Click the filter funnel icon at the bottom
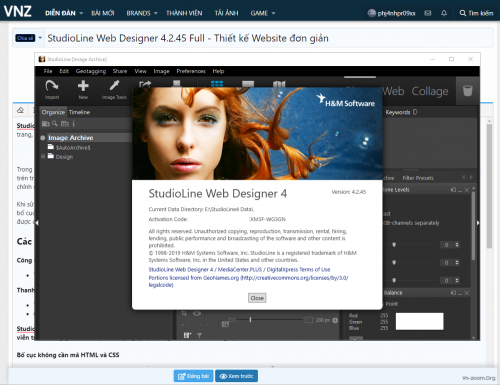 [x=199, y=335]
